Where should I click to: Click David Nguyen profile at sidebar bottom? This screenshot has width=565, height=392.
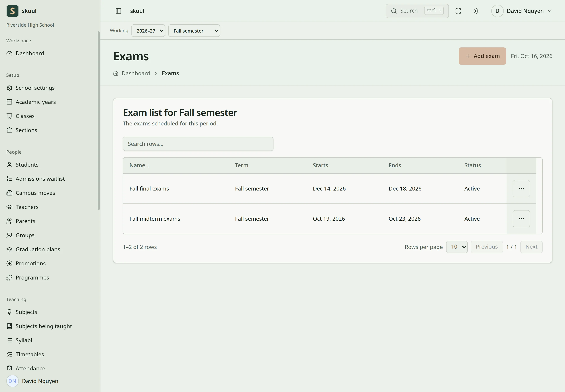32,381
